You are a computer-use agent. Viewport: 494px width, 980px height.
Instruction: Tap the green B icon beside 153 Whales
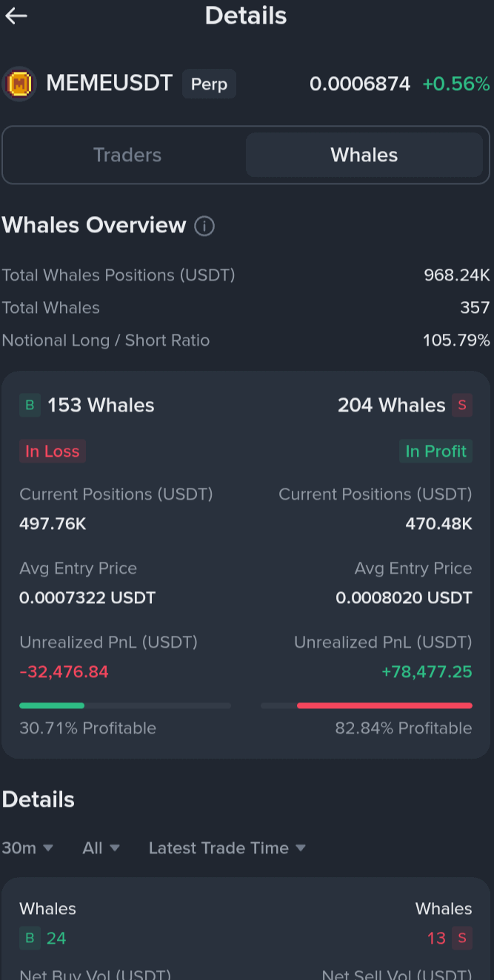click(x=30, y=406)
